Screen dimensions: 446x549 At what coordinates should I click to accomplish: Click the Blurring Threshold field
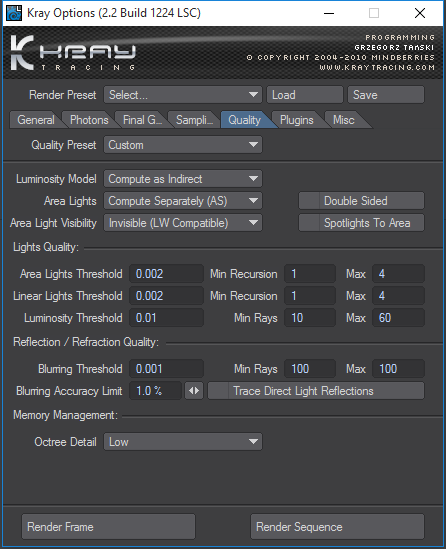click(166, 369)
